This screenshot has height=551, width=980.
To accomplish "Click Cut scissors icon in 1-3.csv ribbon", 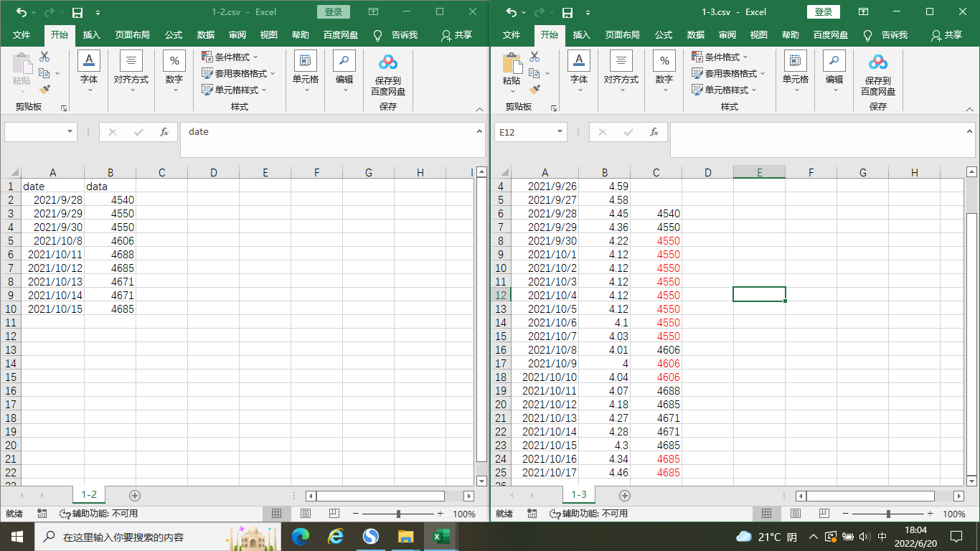I will (x=534, y=57).
